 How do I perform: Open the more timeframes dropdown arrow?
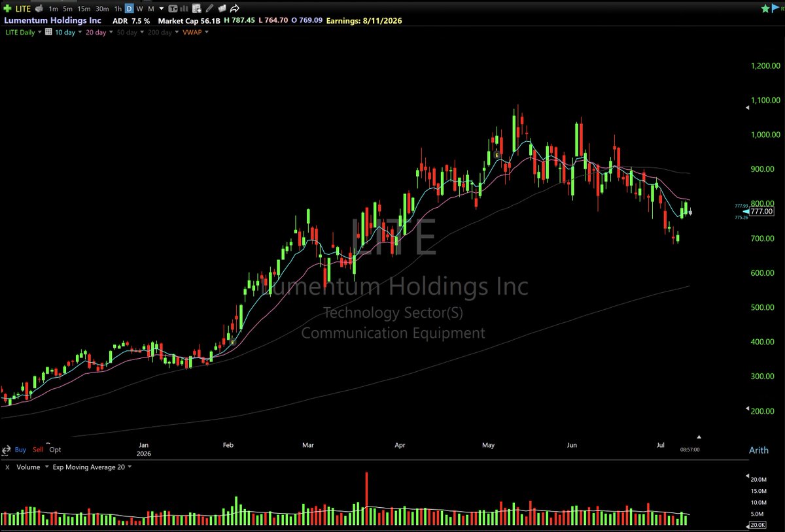(x=161, y=9)
